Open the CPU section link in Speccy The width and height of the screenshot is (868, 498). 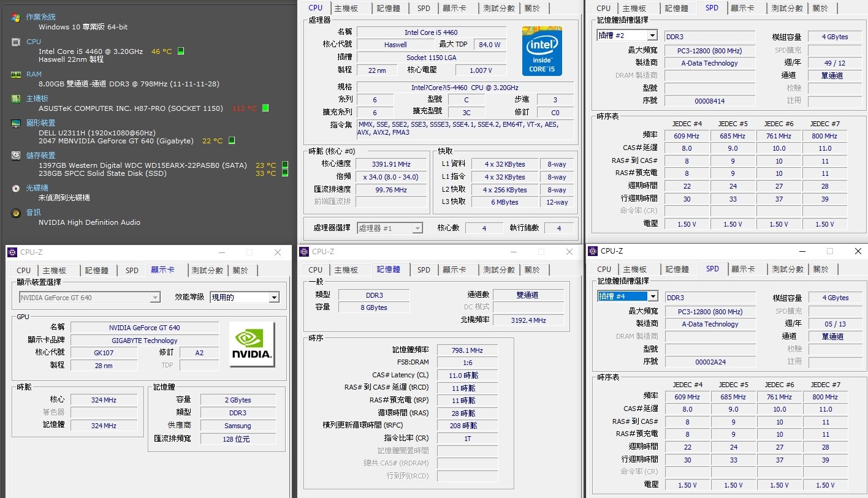[x=34, y=42]
